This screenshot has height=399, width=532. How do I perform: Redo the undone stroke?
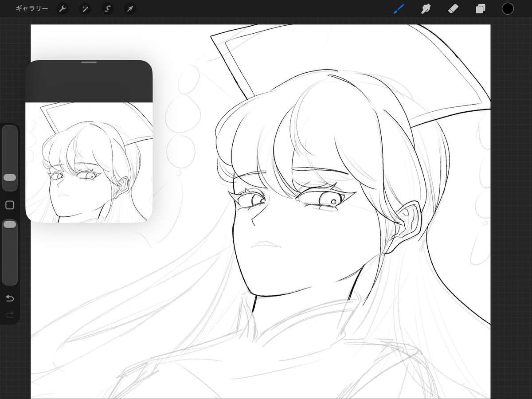(10, 315)
